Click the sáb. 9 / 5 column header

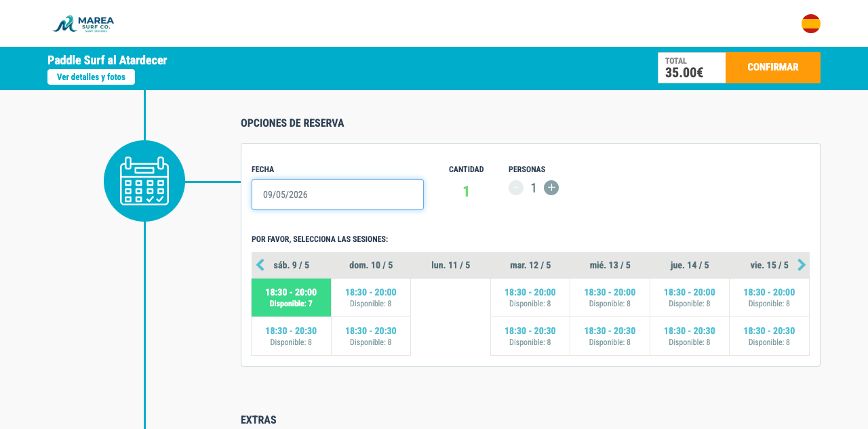[292, 265]
